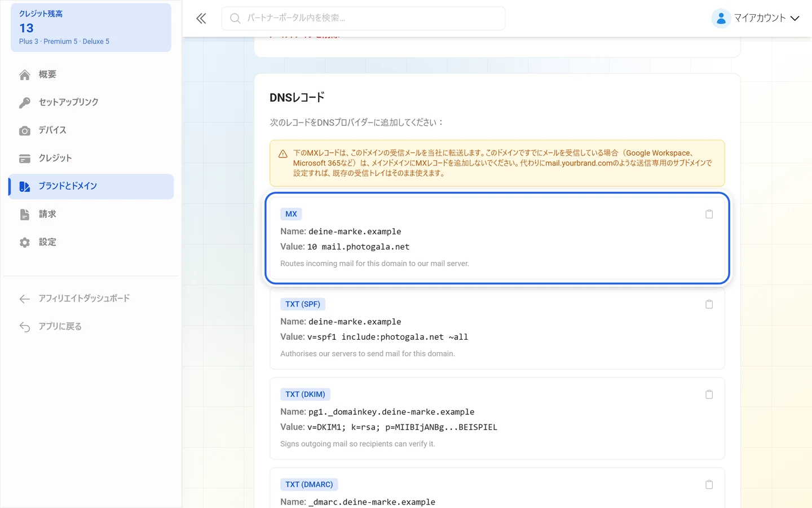
Task: Click the TXT (DMARC) badge
Action: tap(309, 485)
